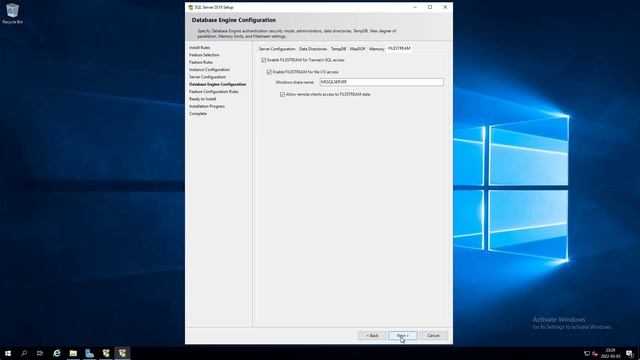Click Installation Progress step in sidebar
The height and width of the screenshot is (360, 640).
click(207, 107)
